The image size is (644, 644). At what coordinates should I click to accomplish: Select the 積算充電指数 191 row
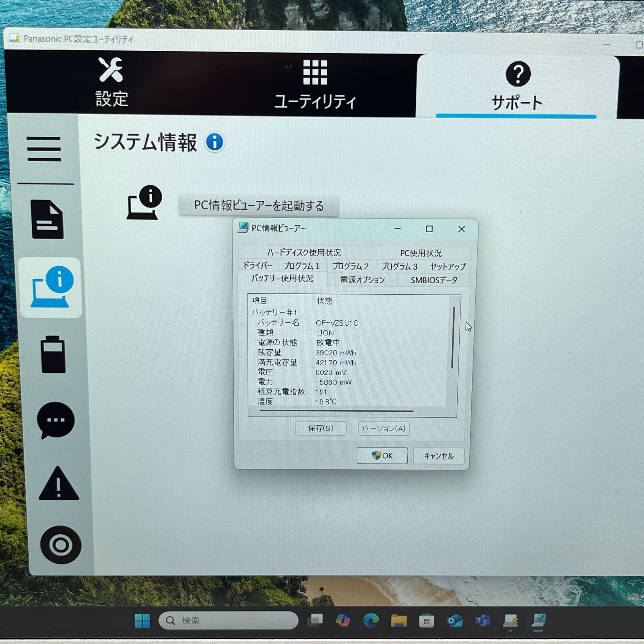coord(292,392)
